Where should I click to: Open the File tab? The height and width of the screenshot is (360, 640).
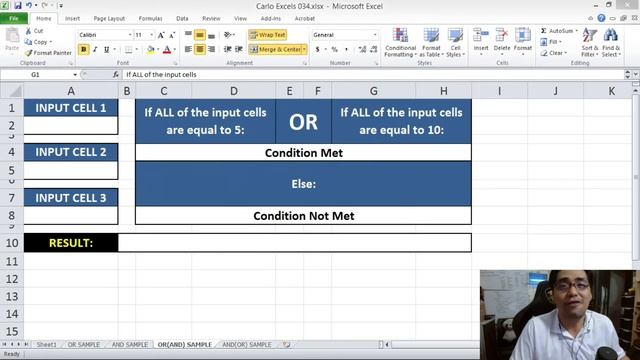pos(14,18)
